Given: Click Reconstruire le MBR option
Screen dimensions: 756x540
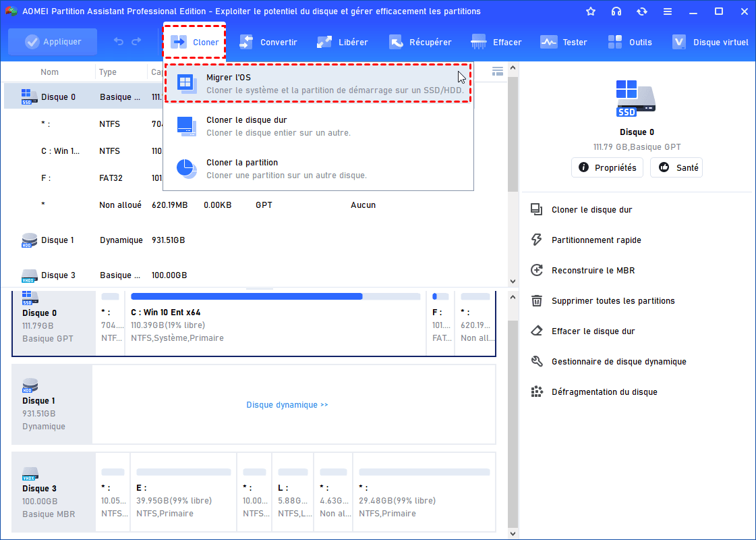Looking at the screenshot, I should click(x=593, y=270).
